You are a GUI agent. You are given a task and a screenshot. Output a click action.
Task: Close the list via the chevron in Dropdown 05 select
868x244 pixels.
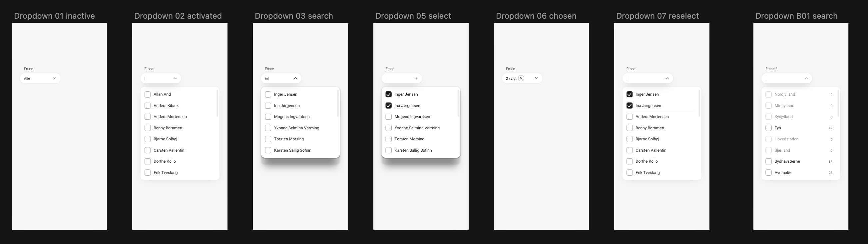click(x=416, y=78)
